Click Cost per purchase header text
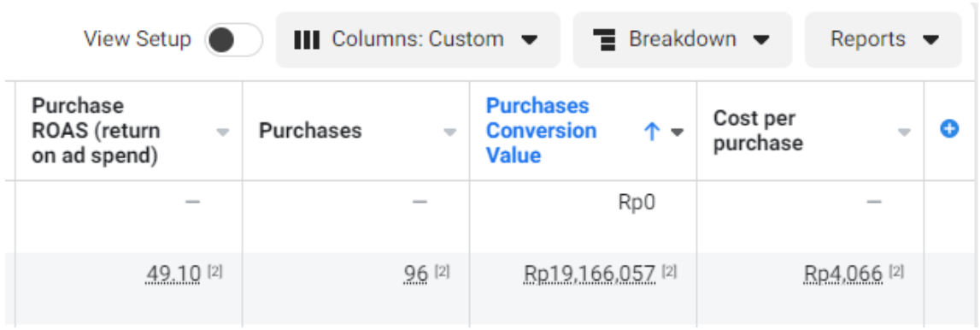980x330 pixels. point(758,131)
